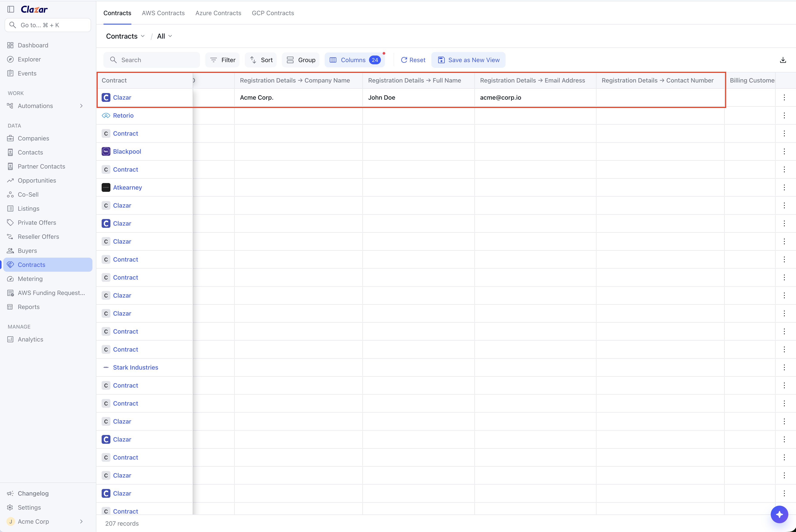Click the Events sidebar icon
This screenshot has height=532, width=796.
[x=10, y=73]
